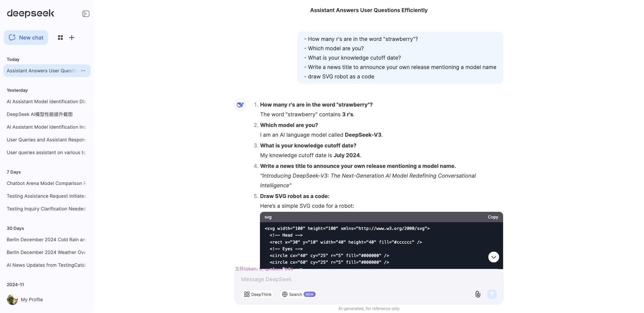Focus the Message DeepSeek input field
This screenshot has width=644, height=313.
(x=369, y=279)
